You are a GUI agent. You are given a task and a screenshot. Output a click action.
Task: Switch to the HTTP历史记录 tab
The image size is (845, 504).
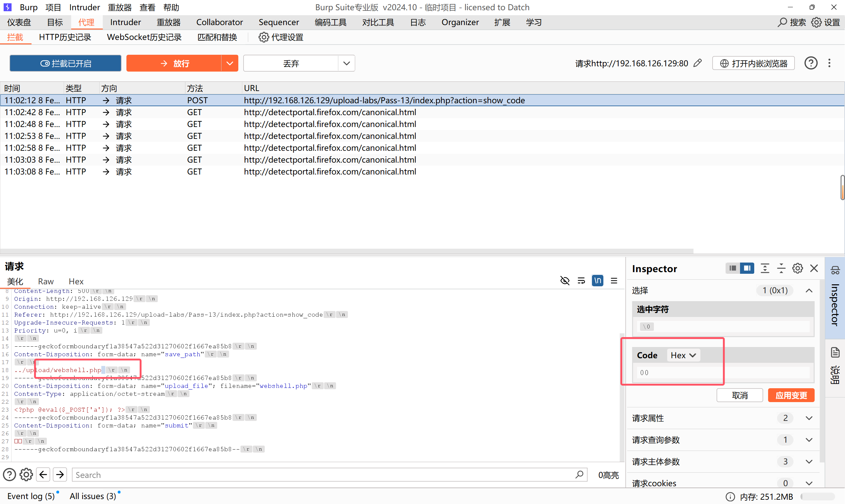(65, 37)
